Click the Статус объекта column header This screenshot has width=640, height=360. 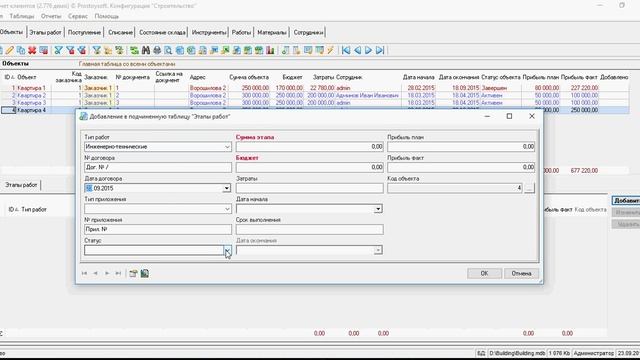click(x=501, y=77)
